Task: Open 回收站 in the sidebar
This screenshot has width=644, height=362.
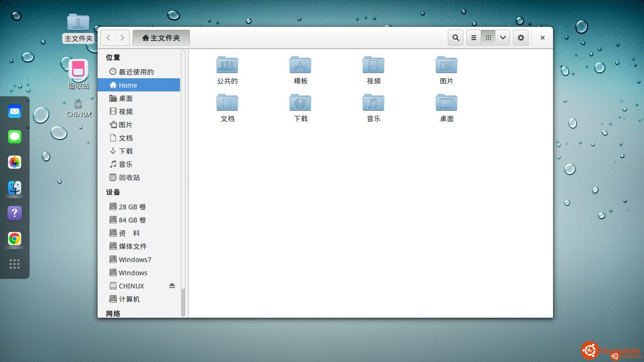Action: (129, 178)
